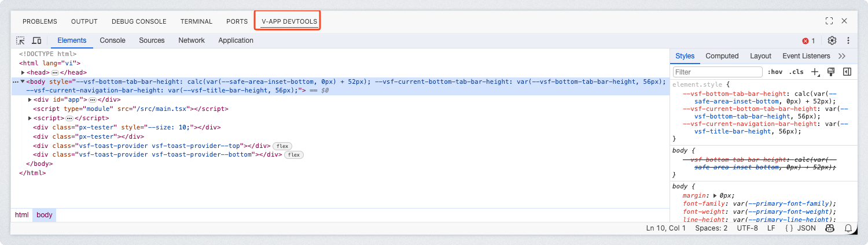Open the Sources DevTools tab
The height and width of the screenshot is (245, 868).
click(x=152, y=40)
